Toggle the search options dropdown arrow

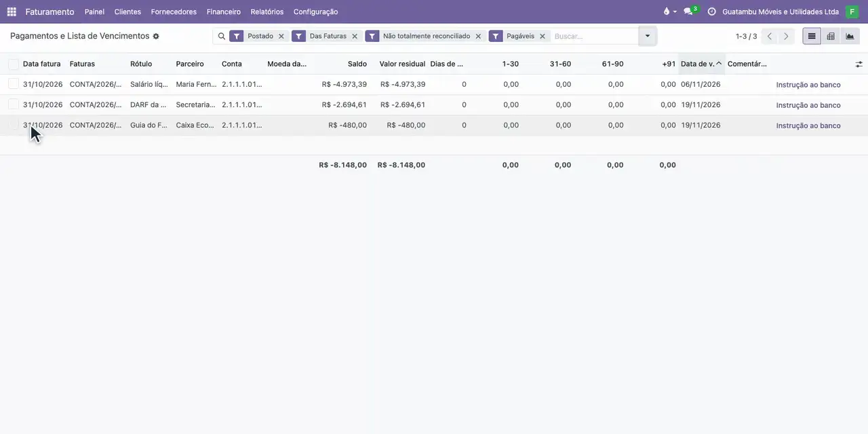click(x=648, y=36)
